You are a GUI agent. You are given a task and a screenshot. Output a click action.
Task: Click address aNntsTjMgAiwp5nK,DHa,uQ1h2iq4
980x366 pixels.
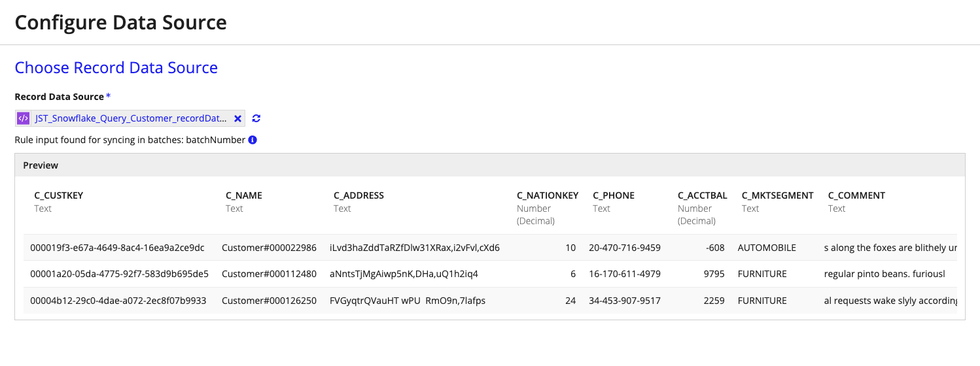point(404,274)
